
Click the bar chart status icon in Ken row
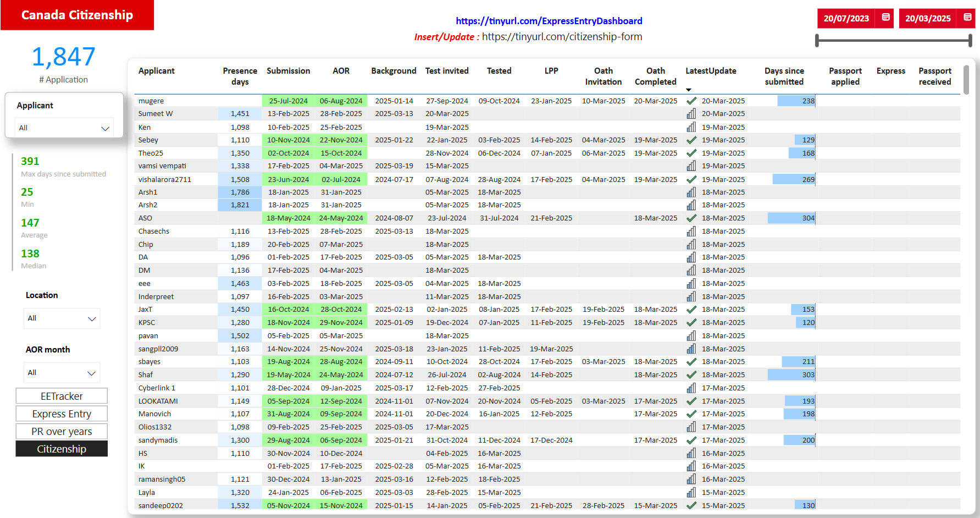click(691, 127)
